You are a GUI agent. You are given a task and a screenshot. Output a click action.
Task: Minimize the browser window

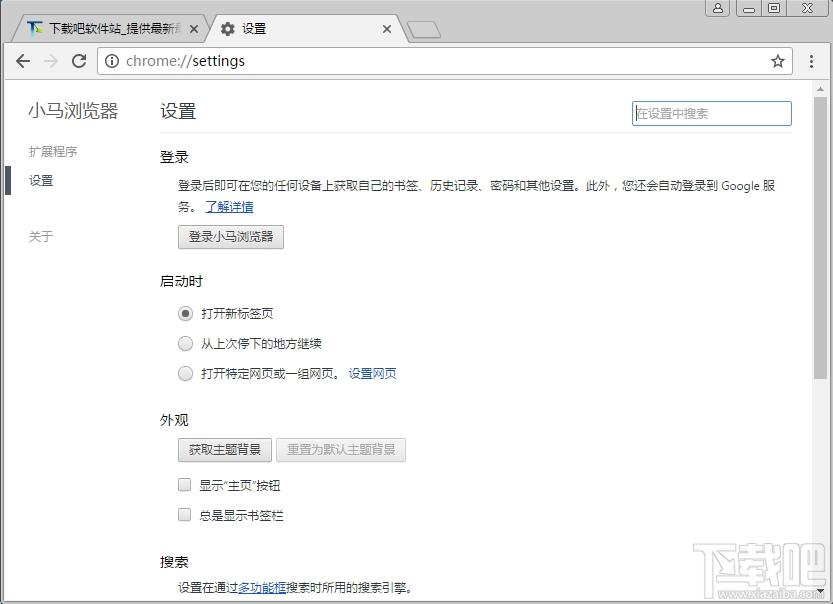coord(749,8)
